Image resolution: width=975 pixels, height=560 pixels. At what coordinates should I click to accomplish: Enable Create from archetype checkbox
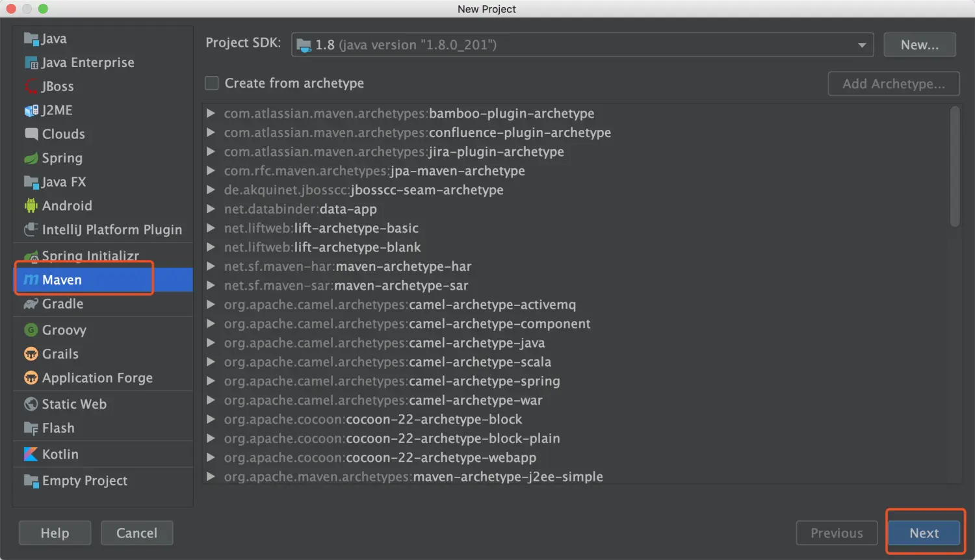tap(212, 83)
